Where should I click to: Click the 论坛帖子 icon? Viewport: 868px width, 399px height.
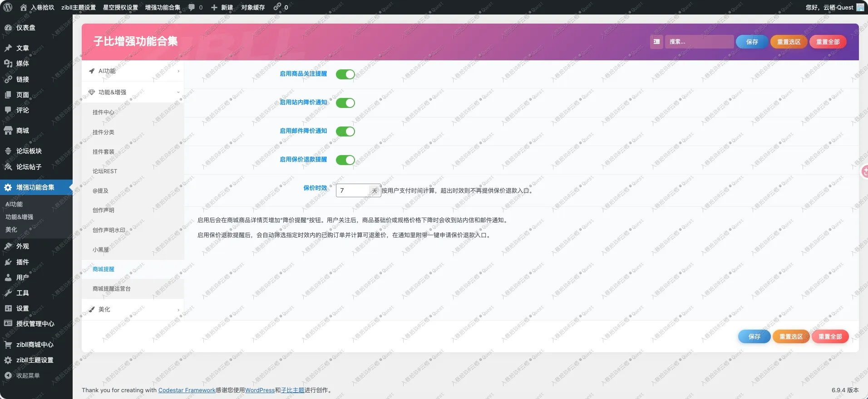coord(8,167)
